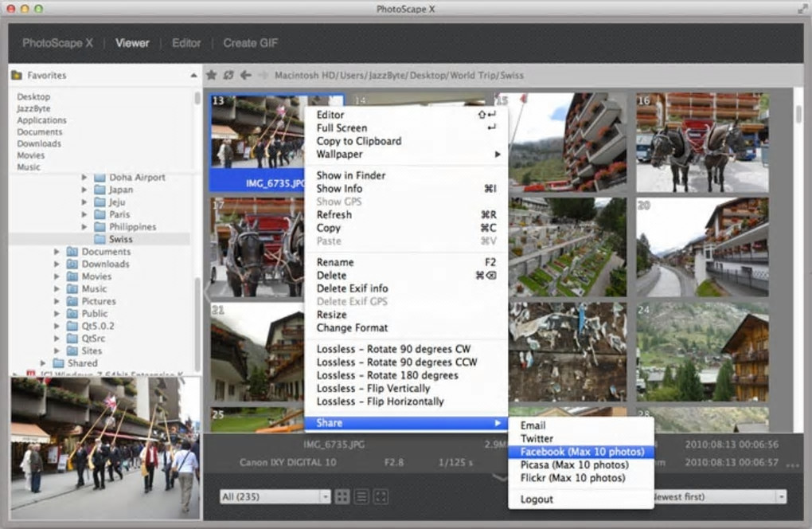Expand the Japan folder in tree
Viewport: 812px width, 529px height.
(85, 190)
